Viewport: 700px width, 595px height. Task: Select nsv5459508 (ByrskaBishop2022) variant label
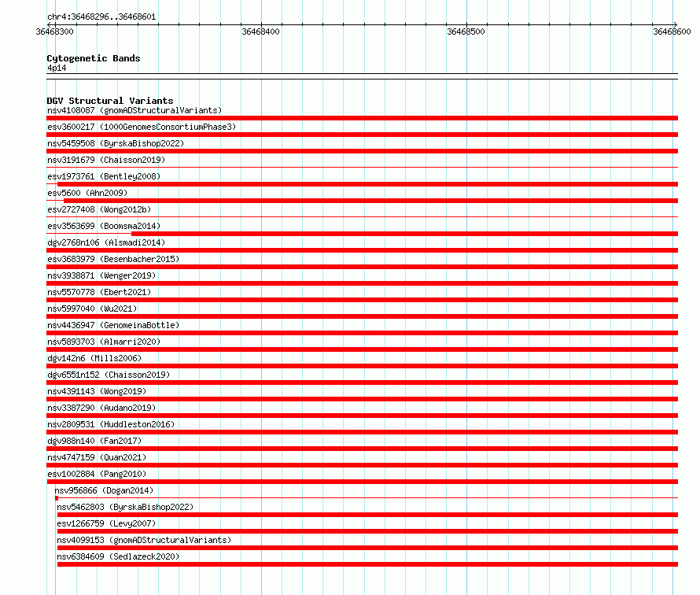click(116, 143)
